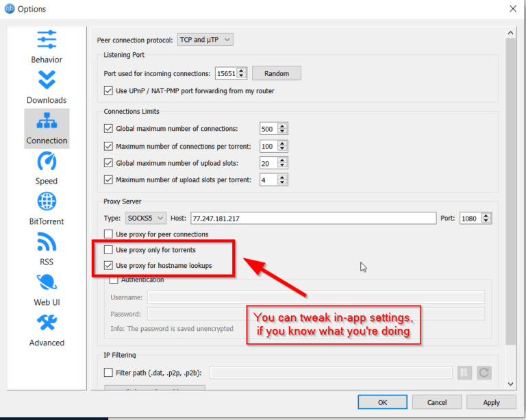Increase global maximum connections stepper

[282, 126]
